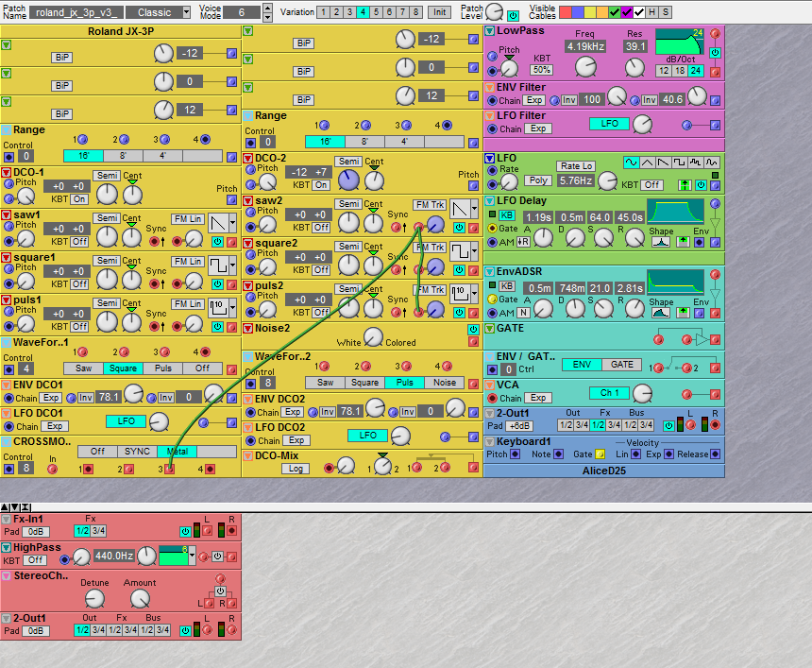812x668 pixels.
Task: Toggle the HighPass filter bypass icon
Action: [218, 557]
